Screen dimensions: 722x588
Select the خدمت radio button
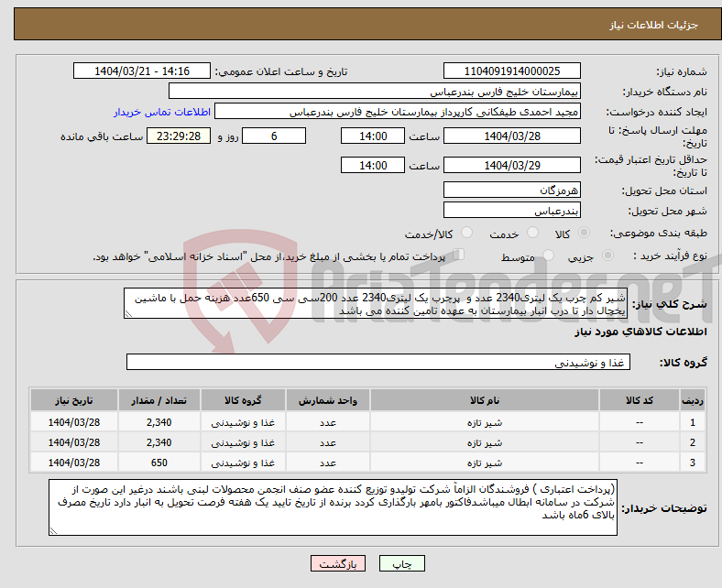click(x=532, y=233)
